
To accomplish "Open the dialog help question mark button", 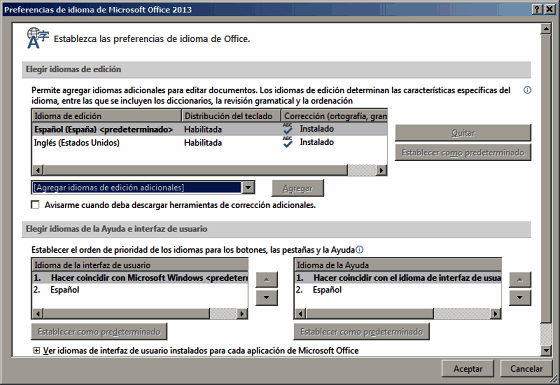I will pyautogui.click(x=537, y=10).
